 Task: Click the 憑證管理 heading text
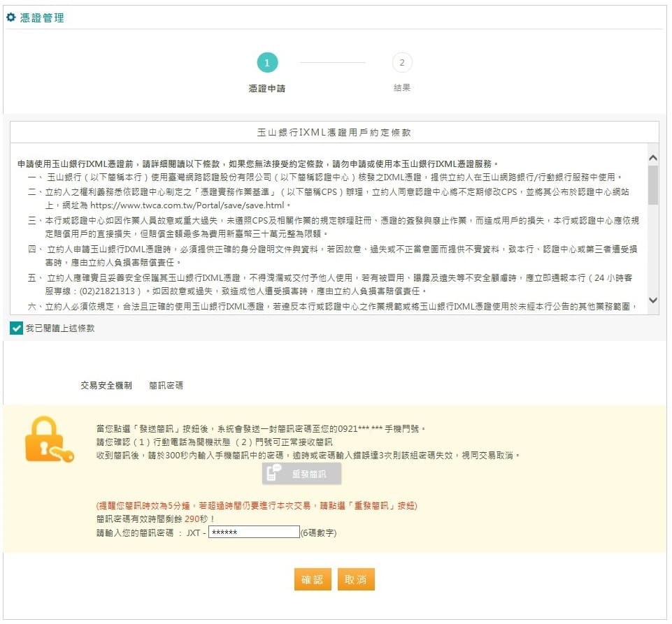tap(42, 17)
